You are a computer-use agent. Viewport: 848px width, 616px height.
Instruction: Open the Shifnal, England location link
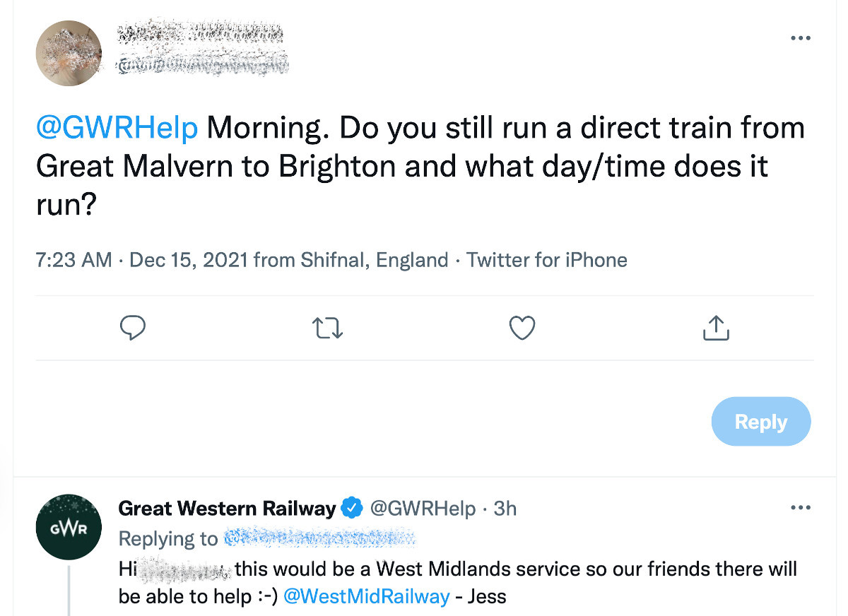click(375, 260)
